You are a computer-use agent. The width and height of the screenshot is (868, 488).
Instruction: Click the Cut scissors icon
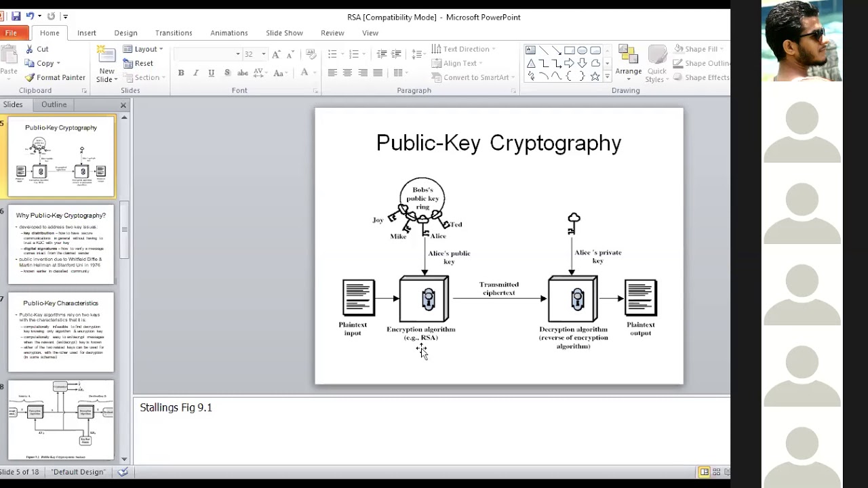click(29, 49)
